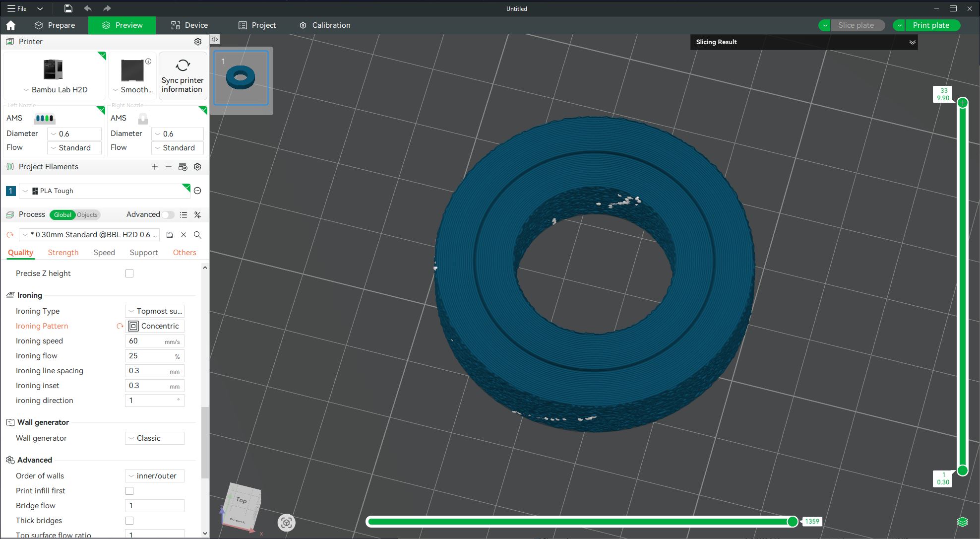
Task: Select plate 1 thumbnail
Action: coord(241,78)
